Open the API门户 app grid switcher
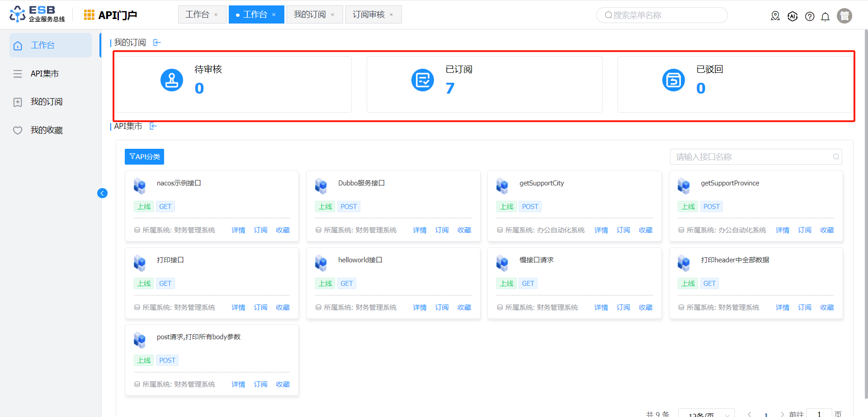The image size is (868, 417). pos(89,15)
